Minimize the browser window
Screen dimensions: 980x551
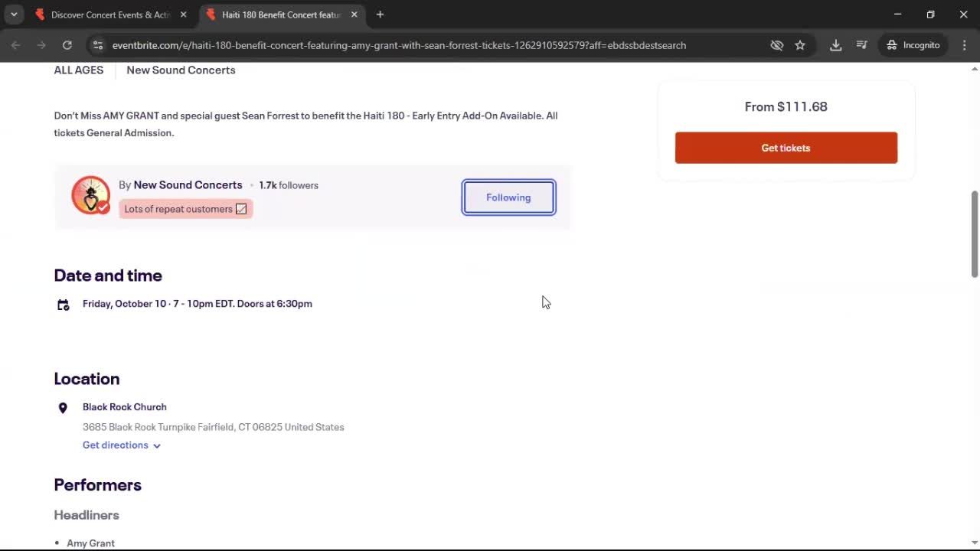click(897, 15)
